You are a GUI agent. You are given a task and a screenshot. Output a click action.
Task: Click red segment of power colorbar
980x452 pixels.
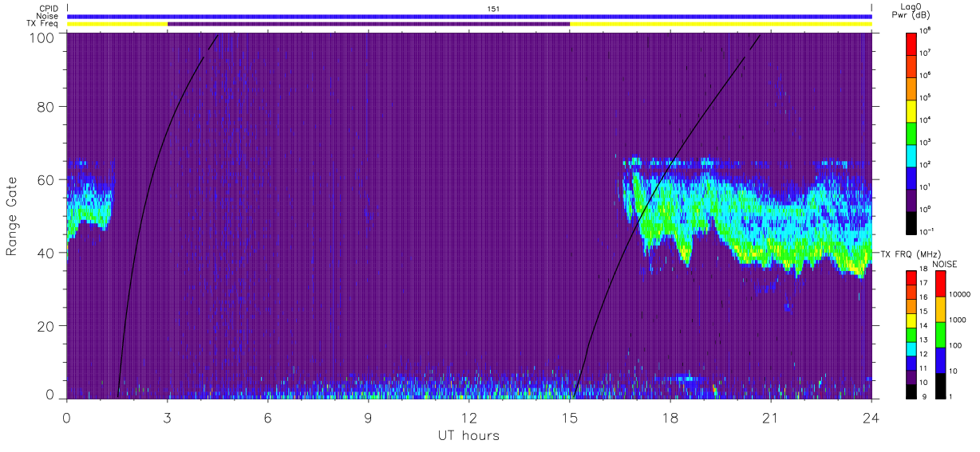coord(912,42)
